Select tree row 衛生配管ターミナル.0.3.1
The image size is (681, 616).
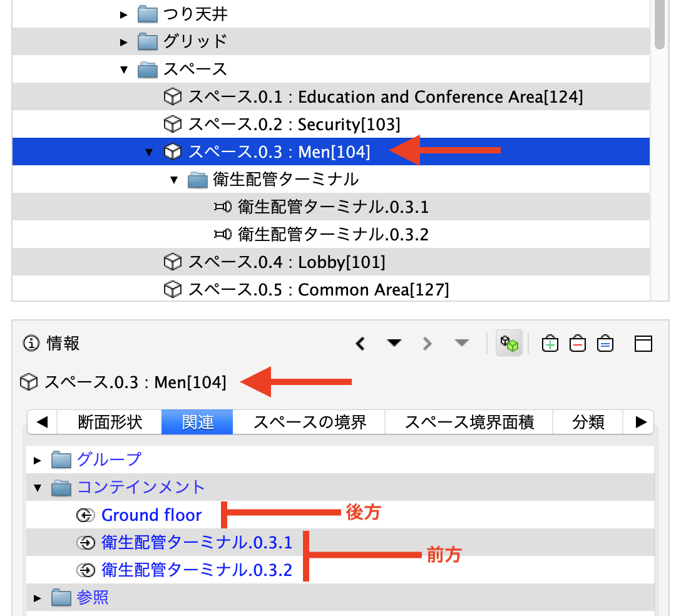[331, 207]
